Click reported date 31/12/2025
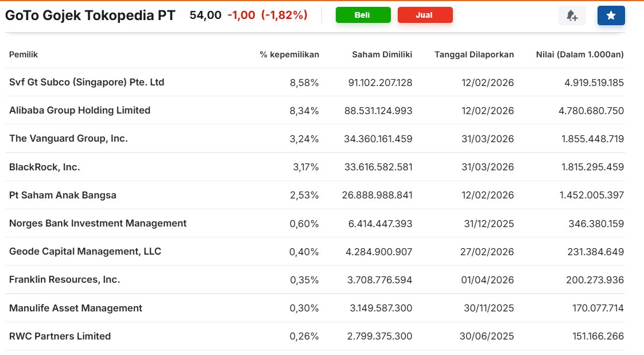Viewport: 644px width, 355px height. coord(489,224)
